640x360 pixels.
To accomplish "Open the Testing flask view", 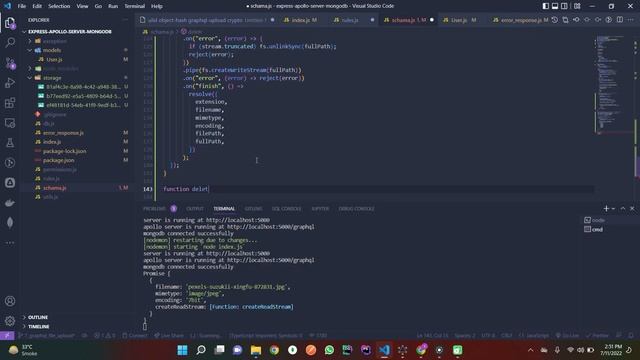I will pos(10,142).
